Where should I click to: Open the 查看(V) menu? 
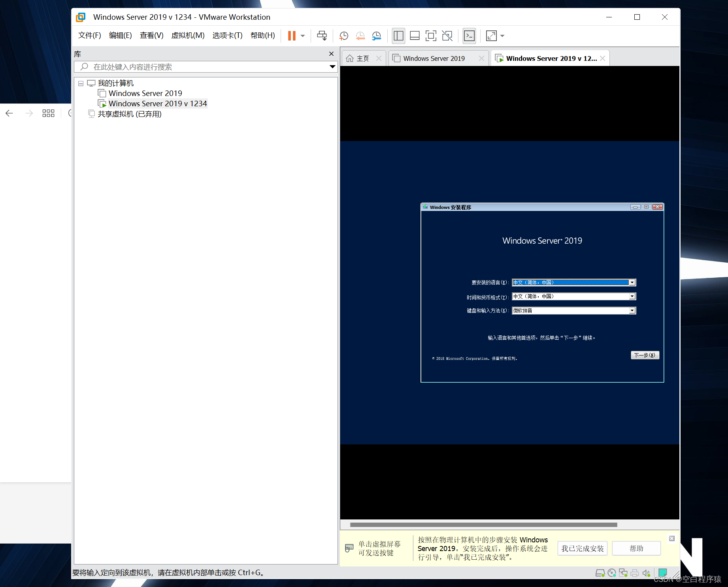point(151,36)
